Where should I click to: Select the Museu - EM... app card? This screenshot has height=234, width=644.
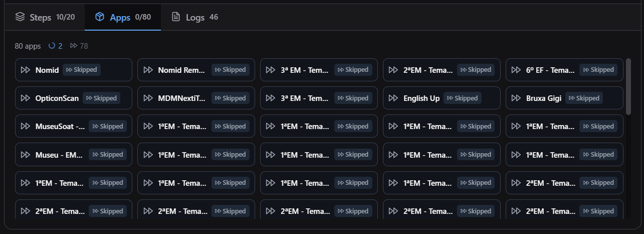74,155
